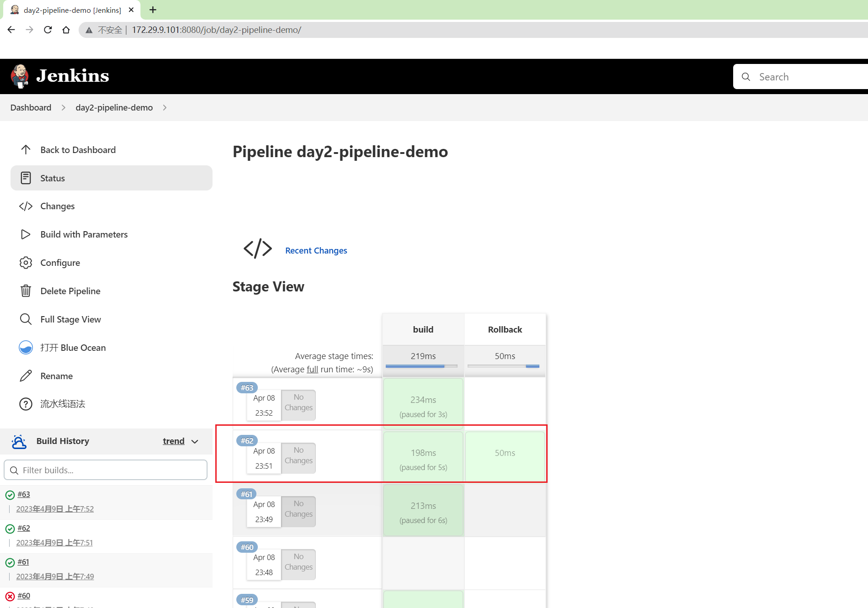Click the browser forward arrow
The height and width of the screenshot is (608, 868).
pos(30,30)
